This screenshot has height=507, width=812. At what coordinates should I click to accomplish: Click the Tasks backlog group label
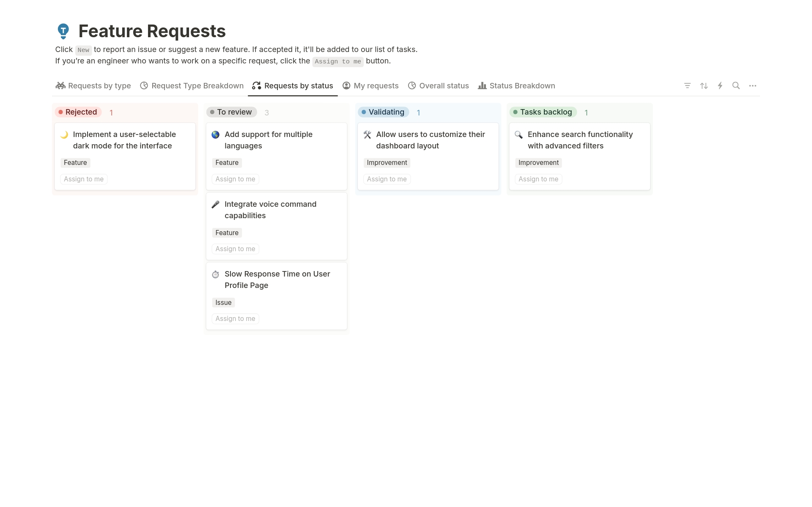point(543,112)
